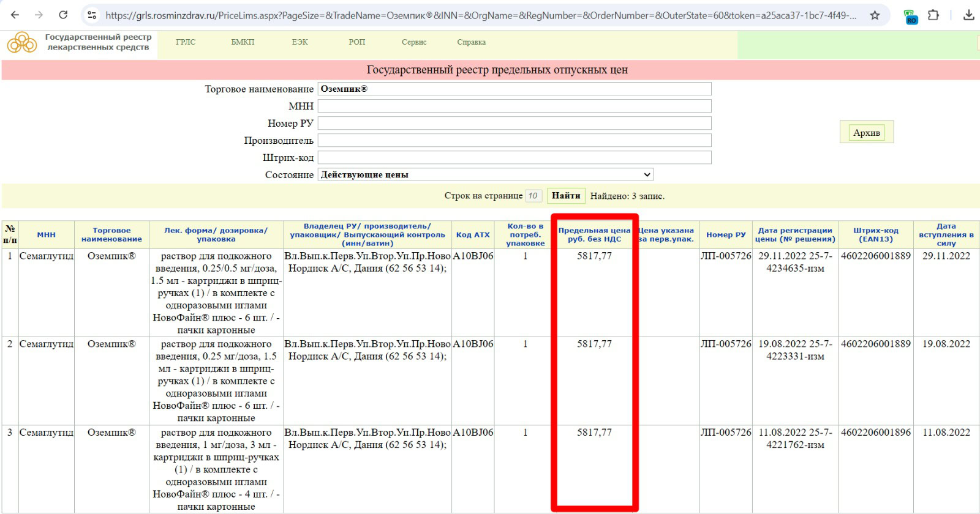980x514 pixels.
Task: Click ЛП-005726 in row 1
Action: [726, 256]
